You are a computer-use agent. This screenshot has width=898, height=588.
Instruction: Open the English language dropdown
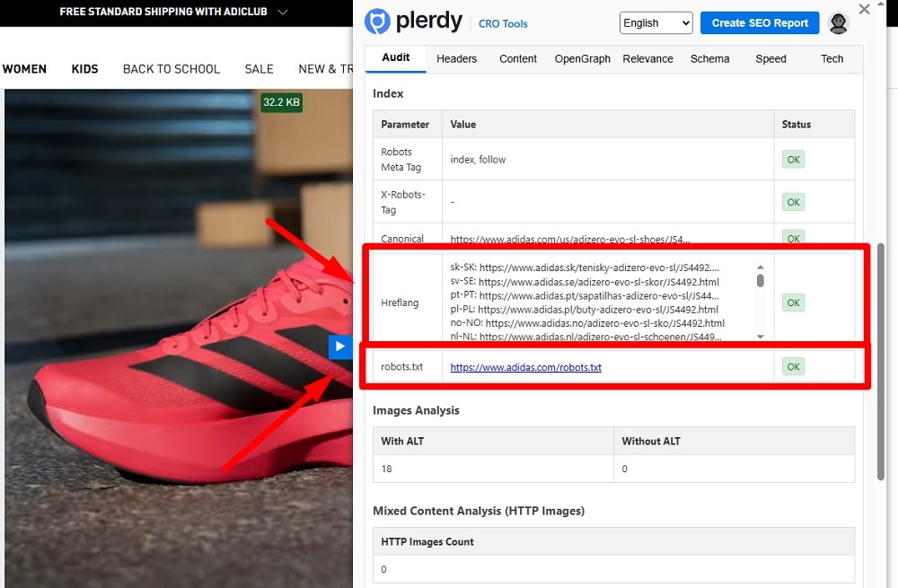point(656,22)
